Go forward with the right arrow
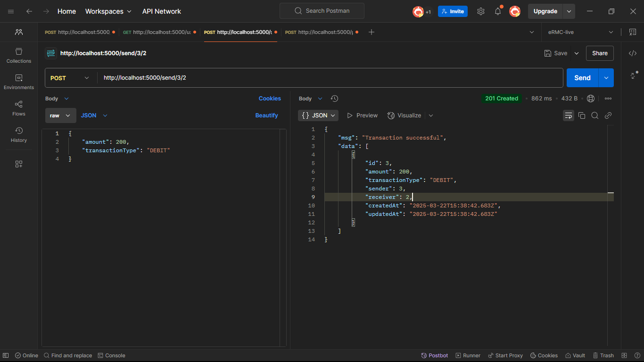Image resolution: width=644 pixels, height=362 pixels. coord(46,11)
